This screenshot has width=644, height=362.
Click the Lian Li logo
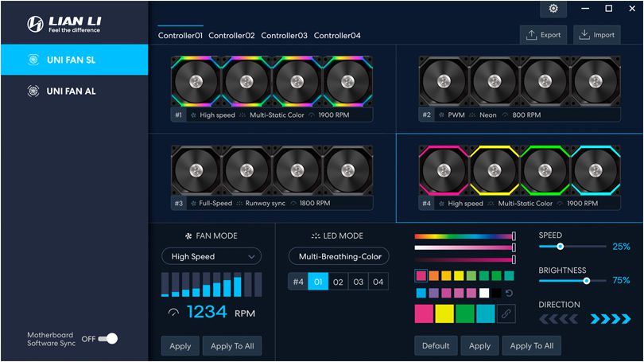(64, 24)
